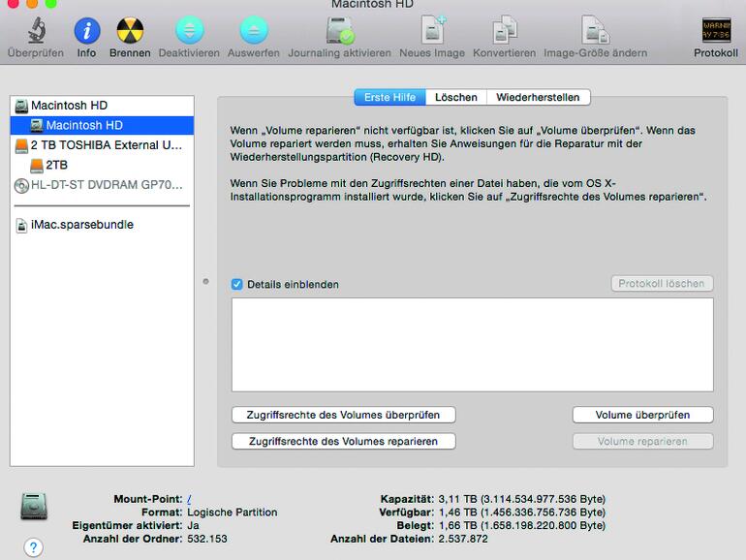Select HL-DT-ST DVDRAM optical drive
The width and height of the screenshot is (746, 560).
102,185
